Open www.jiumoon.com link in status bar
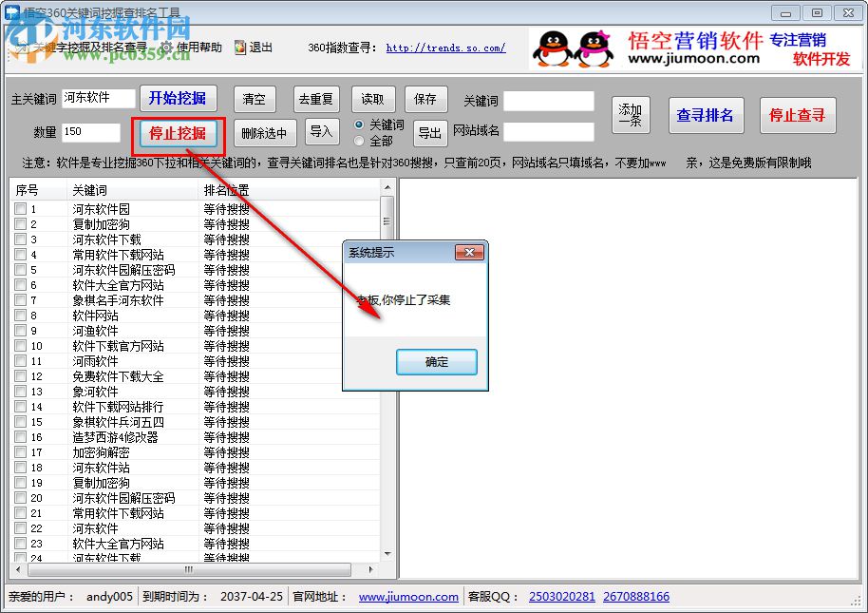 [408, 597]
